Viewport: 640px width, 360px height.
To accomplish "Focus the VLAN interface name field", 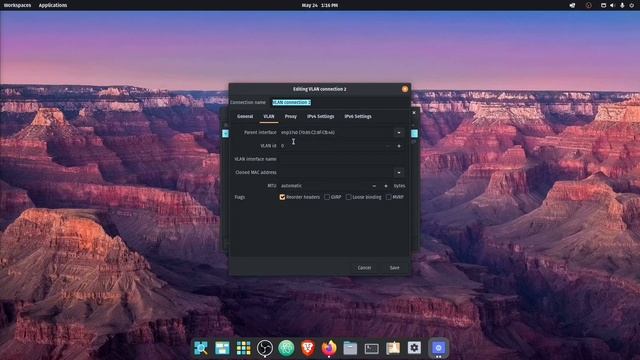I will (341, 159).
